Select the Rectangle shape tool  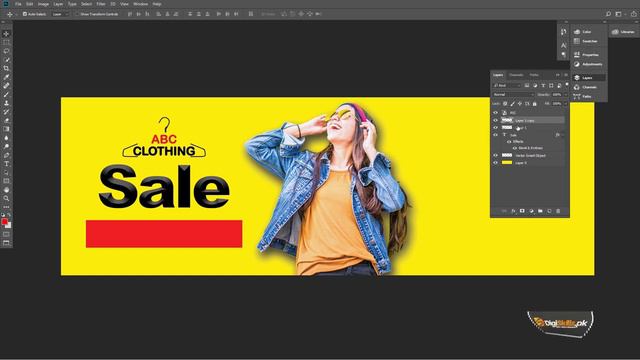[x=6, y=181]
